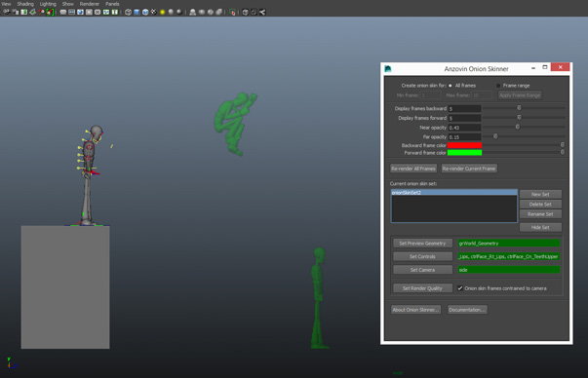The height and width of the screenshot is (378, 588).
Task: Toggle the X-Ray Joints icon
Action: click(219, 12)
